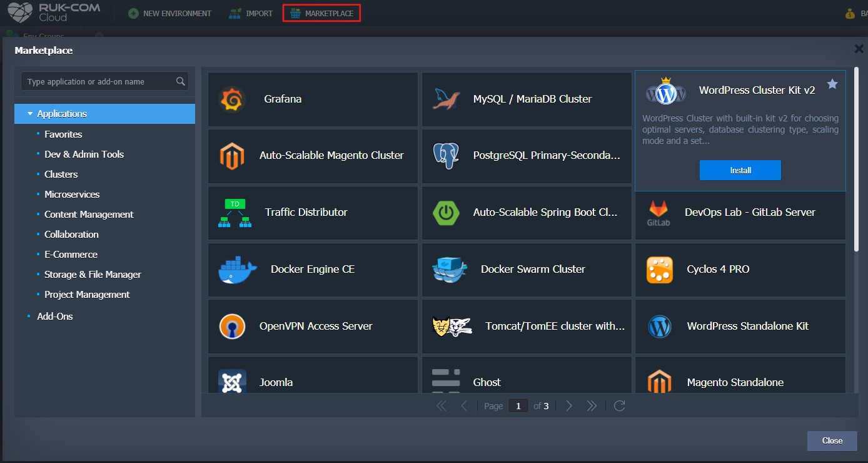Click the Ghost logo icon
Viewport: 868px width, 463px height.
[x=446, y=381]
